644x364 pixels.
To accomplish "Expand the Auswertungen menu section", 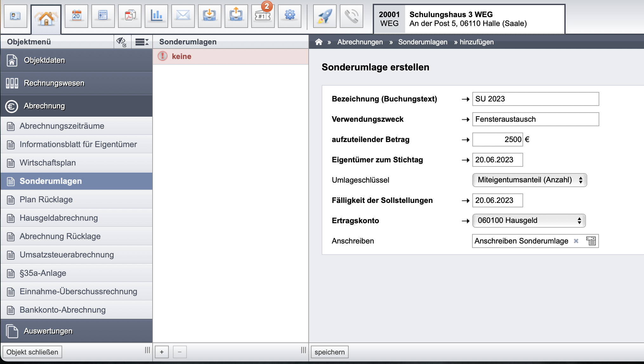I will [x=76, y=331].
